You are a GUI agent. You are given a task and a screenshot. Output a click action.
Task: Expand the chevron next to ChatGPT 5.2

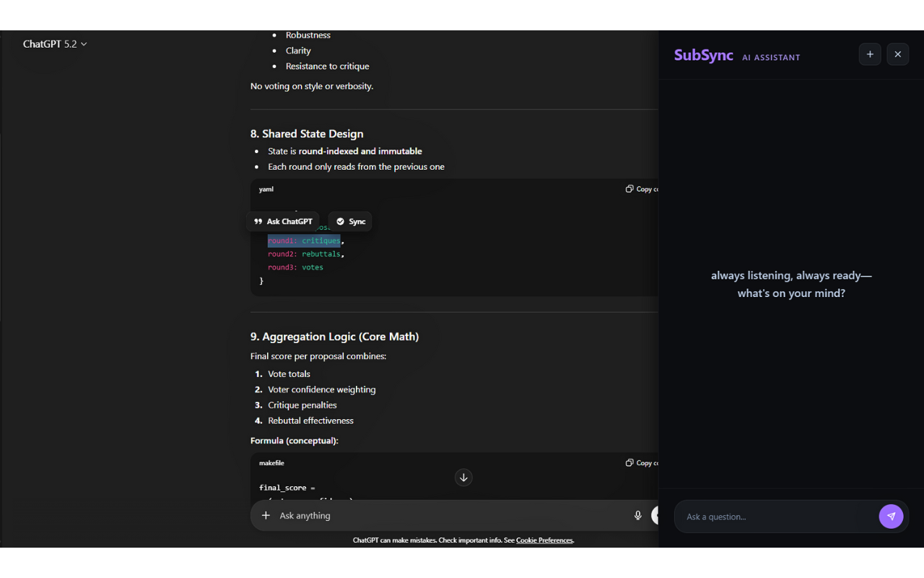[84, 44]
